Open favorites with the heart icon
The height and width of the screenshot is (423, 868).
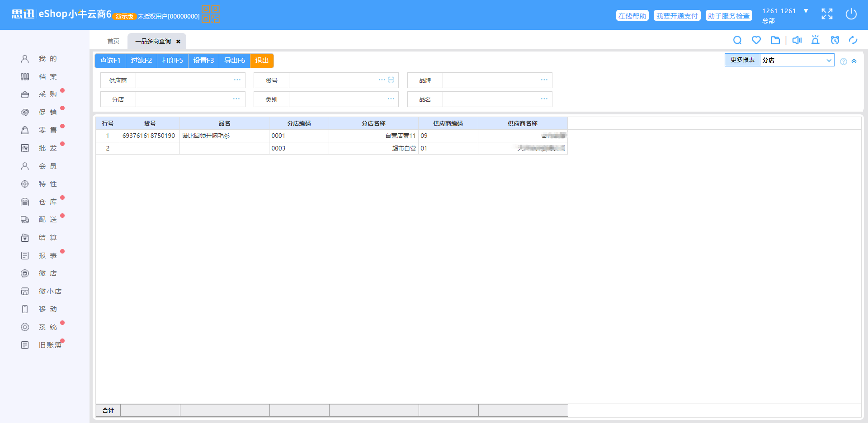756,40
